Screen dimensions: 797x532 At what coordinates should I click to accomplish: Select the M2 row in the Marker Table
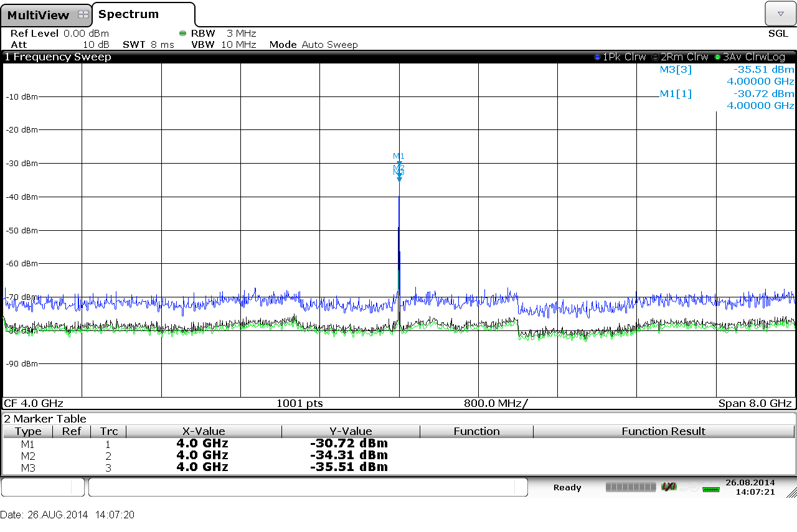tap(187, 455)
